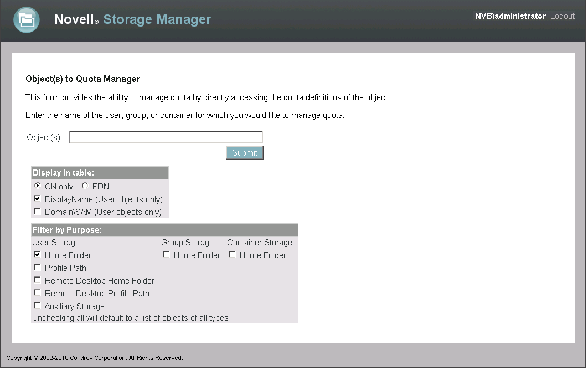Click the Object(s) name input field
Image resolution: width=588 pixels, height=370 pixels.
pyautogui.click(x=166, y=137)
